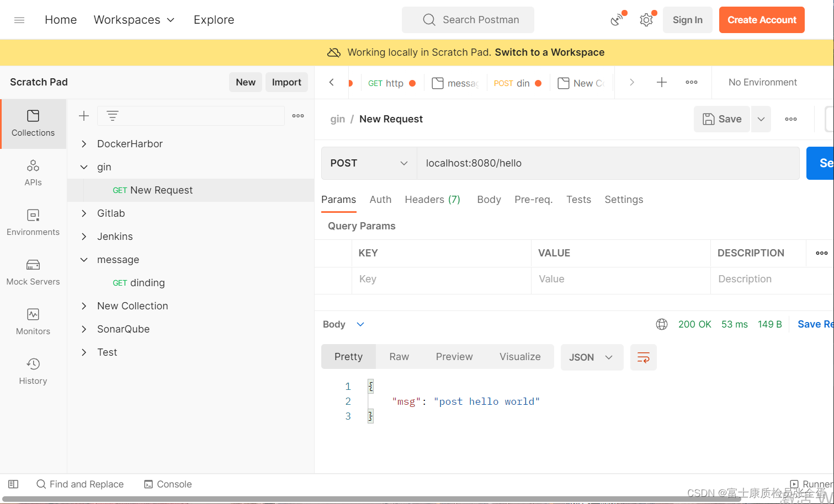The image size is (834, 504).
Task: Click the Import button
Action: [286, 82]
